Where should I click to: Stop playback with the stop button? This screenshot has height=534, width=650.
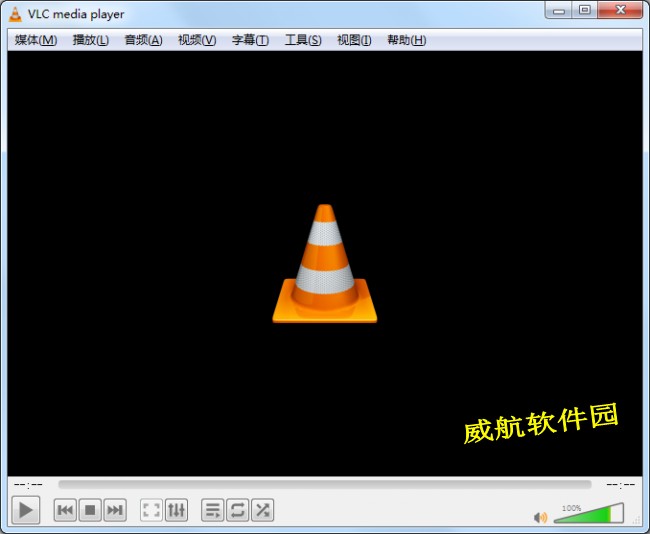90,510
